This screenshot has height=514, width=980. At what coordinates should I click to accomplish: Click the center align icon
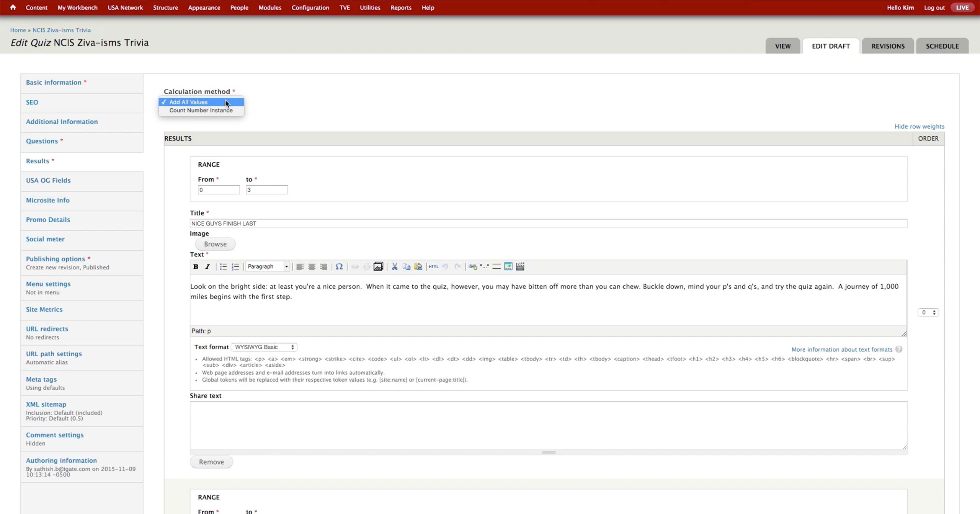pyautogui.click(x=312, y=267)
